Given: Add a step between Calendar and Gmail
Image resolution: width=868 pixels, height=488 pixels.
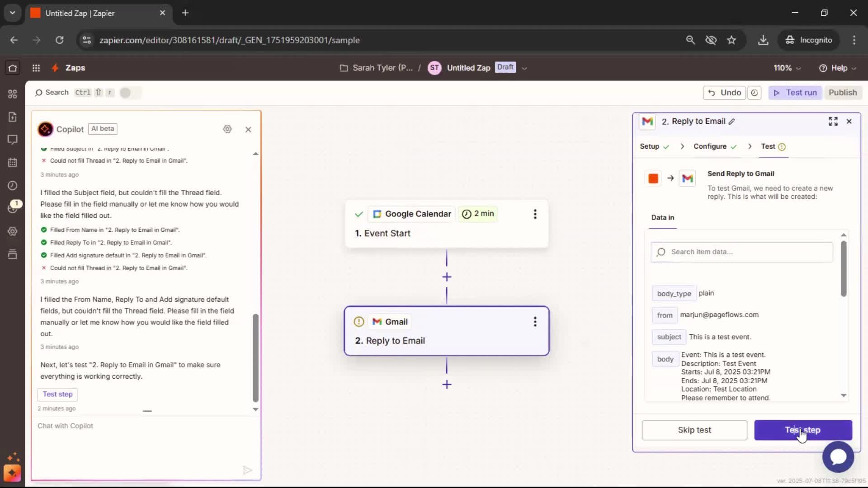Looking at the screenshot, I should coord(447,277).
